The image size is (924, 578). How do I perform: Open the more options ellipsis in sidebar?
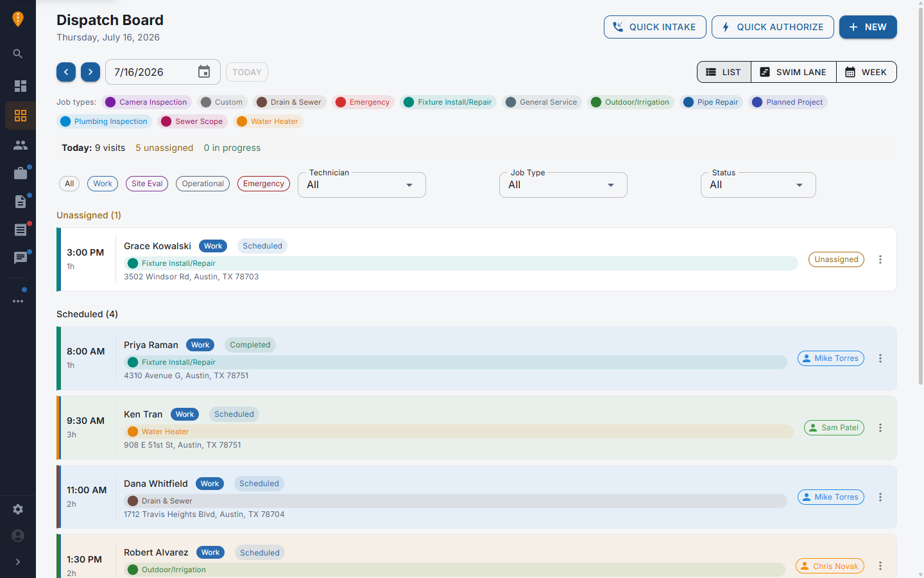click(x=18, y=301)
